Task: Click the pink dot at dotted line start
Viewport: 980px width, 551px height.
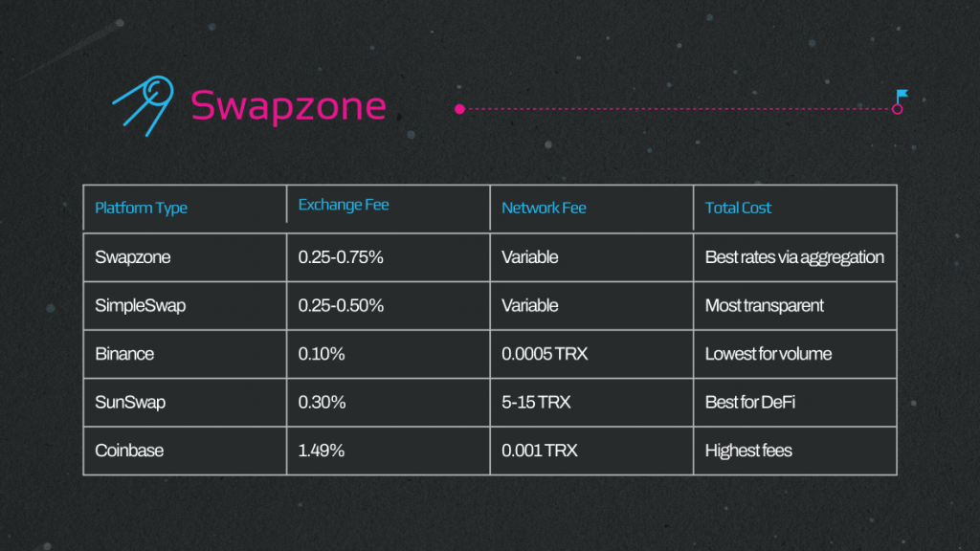Action: coord(460,109)
